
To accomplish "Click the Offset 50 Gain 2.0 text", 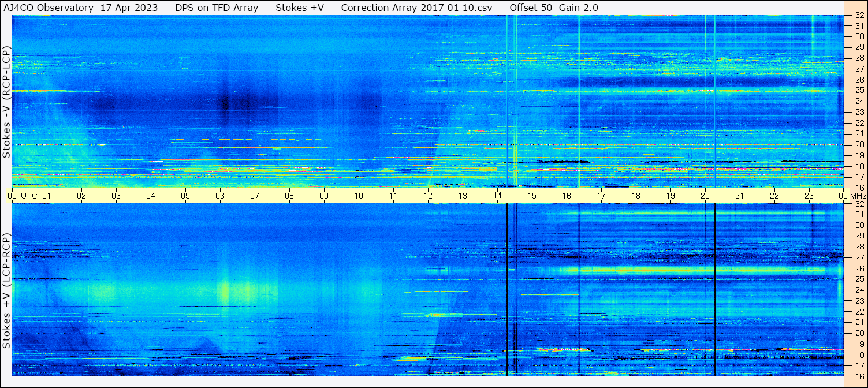I will click(553, 8).
